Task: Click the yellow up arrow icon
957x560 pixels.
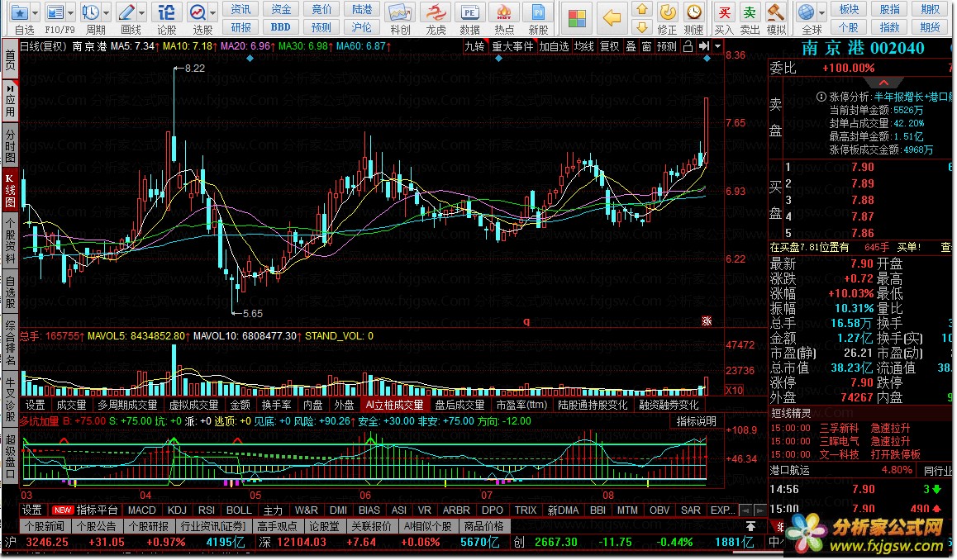Action: (x=641, y=9)
